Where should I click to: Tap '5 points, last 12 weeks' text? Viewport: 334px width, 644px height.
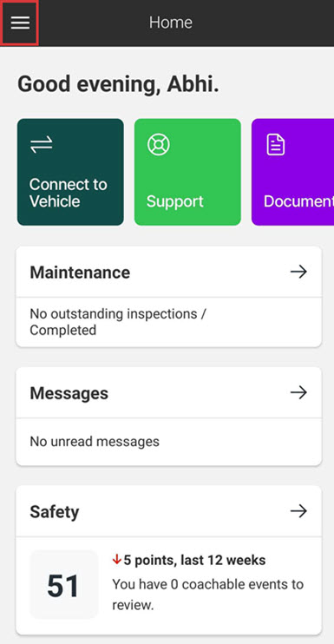pyautogui.click(x=194, y=560)
